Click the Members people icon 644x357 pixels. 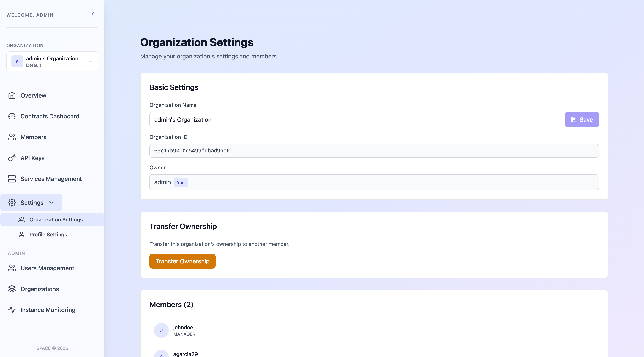(12, 137)
